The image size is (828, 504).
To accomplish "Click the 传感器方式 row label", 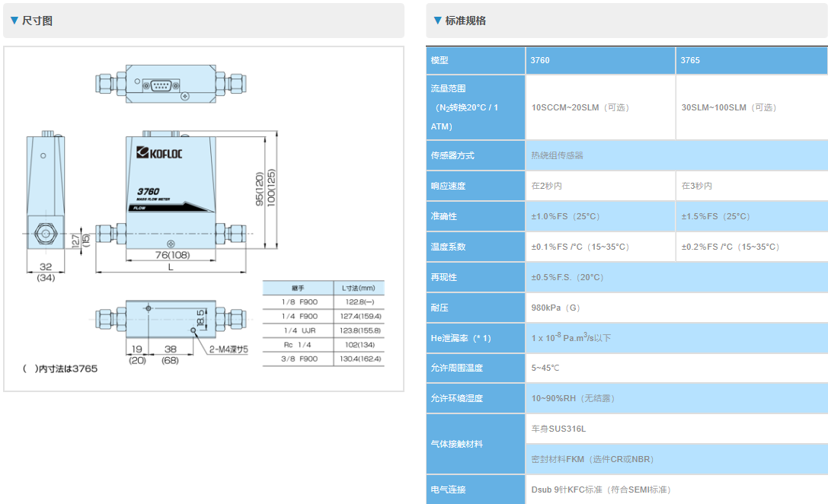I will pyautogui.click(x=475, y=155).
